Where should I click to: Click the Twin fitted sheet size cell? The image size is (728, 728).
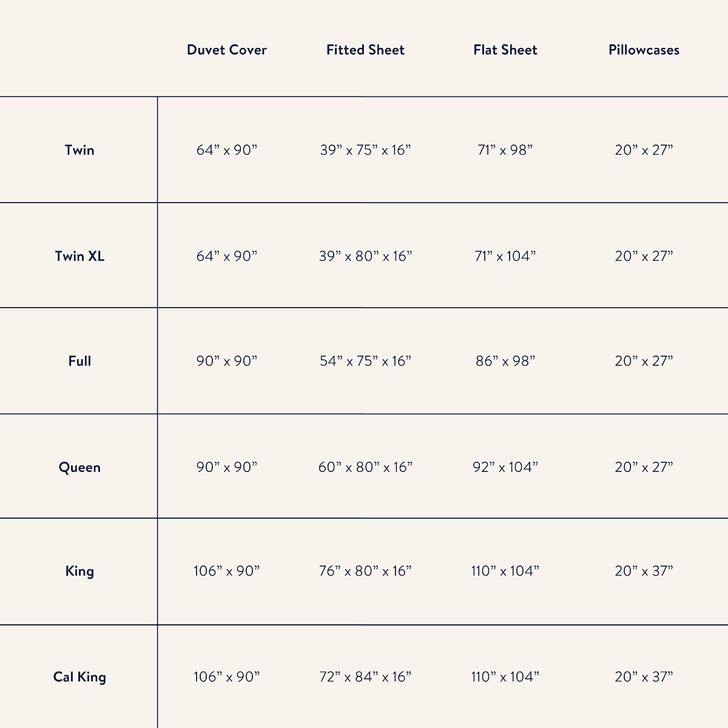coord(365,150)
